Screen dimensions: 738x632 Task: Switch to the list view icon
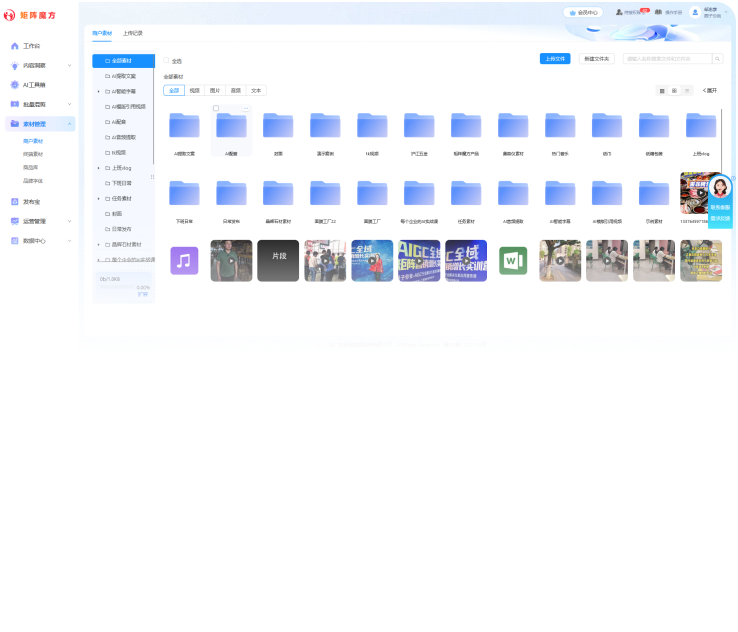[686, 90]
